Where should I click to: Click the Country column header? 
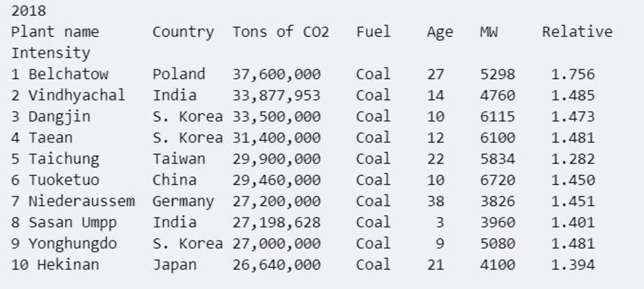click(183, 33)
